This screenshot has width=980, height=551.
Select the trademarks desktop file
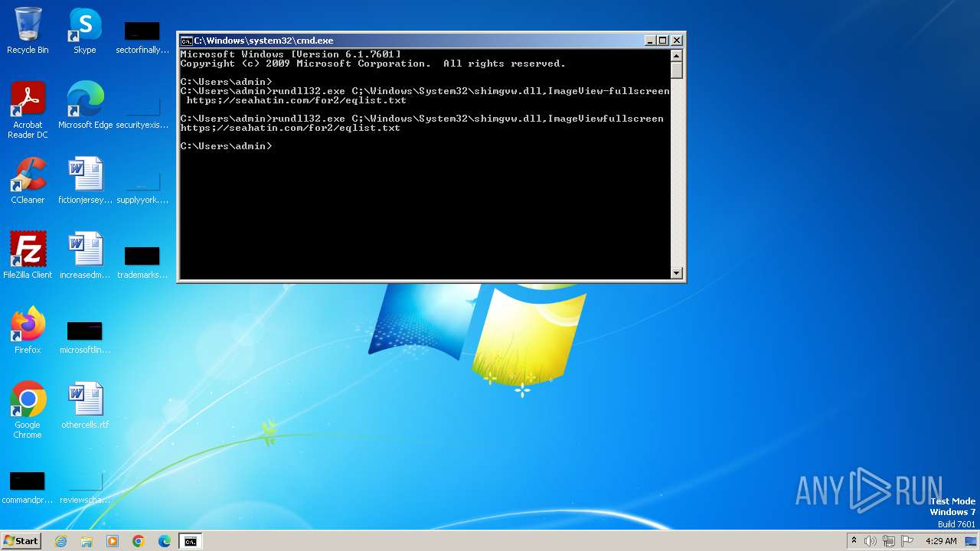pyautogui.click(x=142, y=262)
